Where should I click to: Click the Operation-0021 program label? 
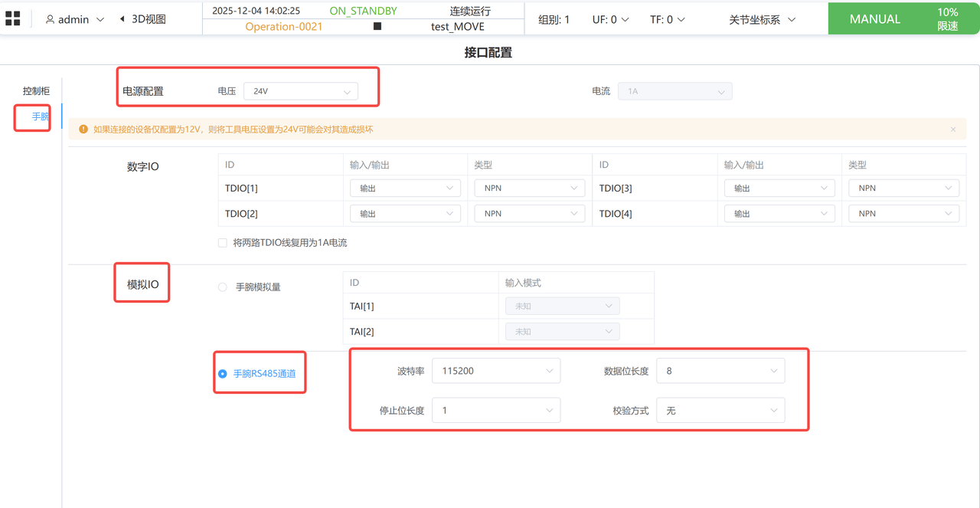point(283,27)
